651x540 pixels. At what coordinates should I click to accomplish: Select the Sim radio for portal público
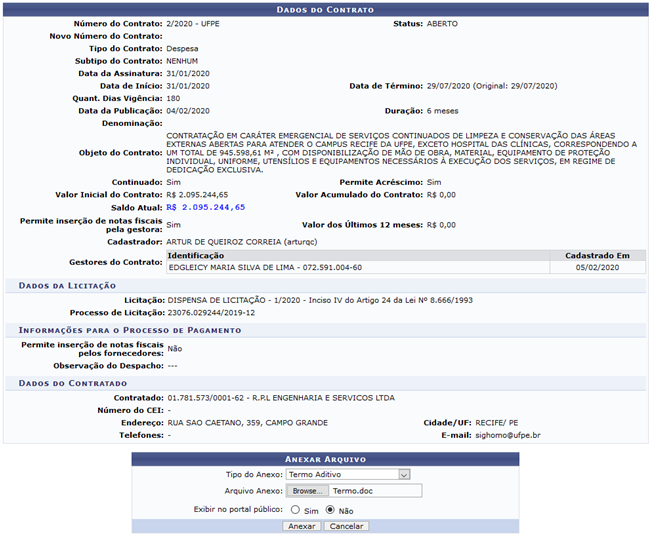coord(295,510)
